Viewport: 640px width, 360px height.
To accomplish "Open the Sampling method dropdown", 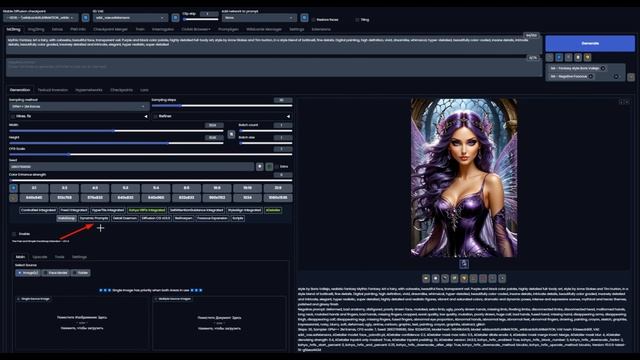I will pos(79,107).
